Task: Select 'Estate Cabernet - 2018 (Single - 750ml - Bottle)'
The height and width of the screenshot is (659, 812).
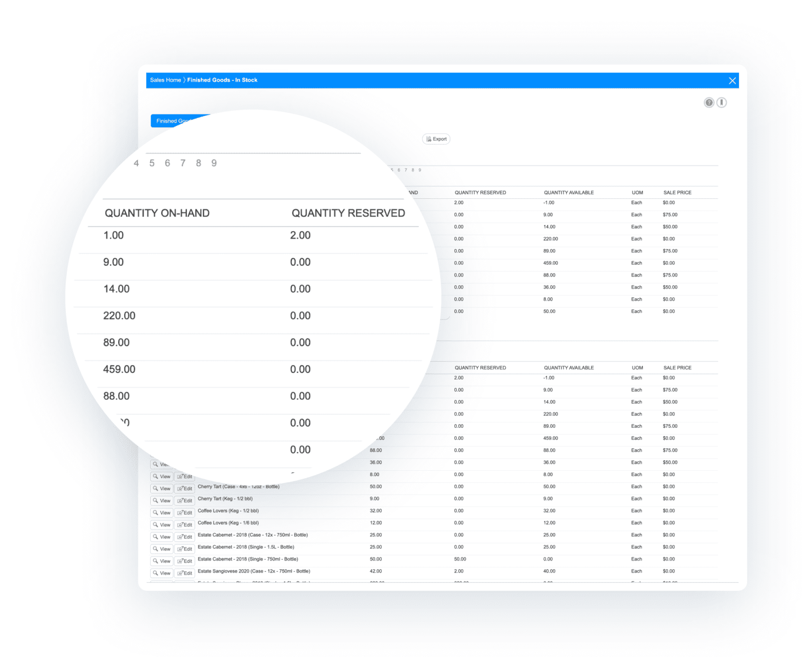Action: click(248, 560)
